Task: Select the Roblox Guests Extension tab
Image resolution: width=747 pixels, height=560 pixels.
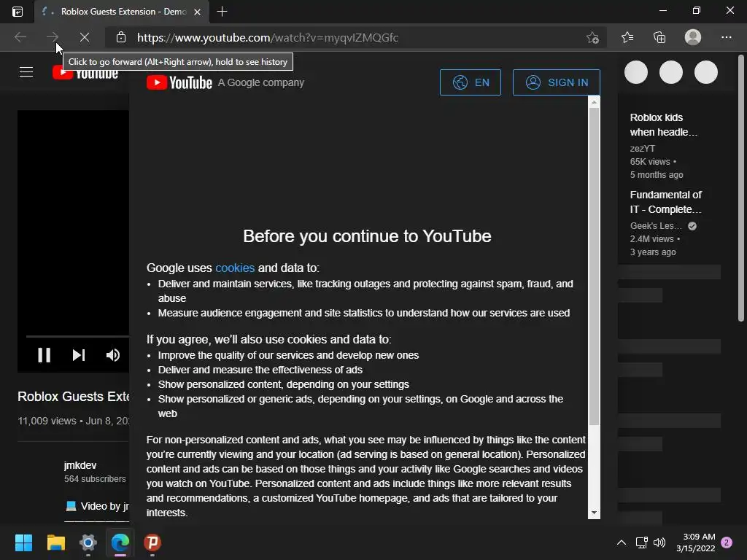Action: (x=122, y=12)
